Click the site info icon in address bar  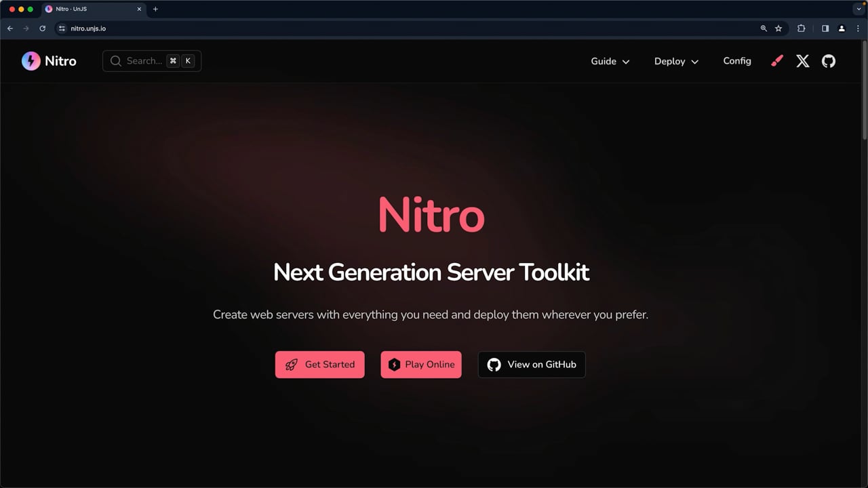(62, 28)
